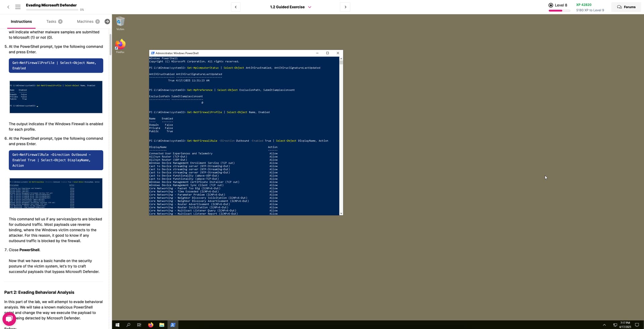Screen dimensions: 644x329
Task: Click the Windows Start button
Action: click(117, 325)
